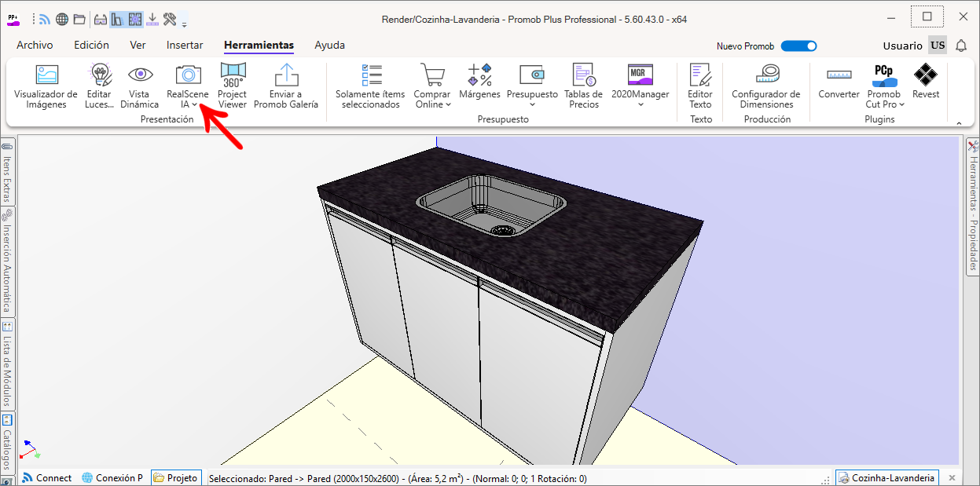Open the Catálogos side panel
The width and height of the screenshot is (980, 486).
click(x=7, y=444)
